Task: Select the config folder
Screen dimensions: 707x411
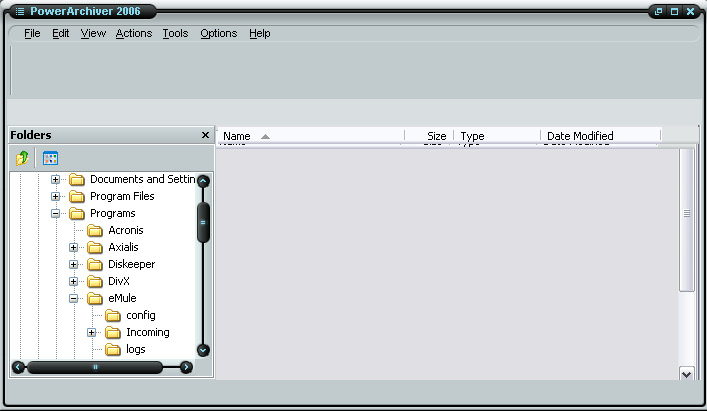Action: (x=141, y=315)
